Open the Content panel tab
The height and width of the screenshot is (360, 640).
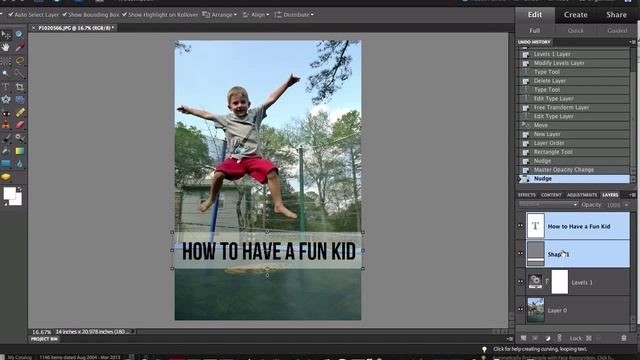click(551, 195)
